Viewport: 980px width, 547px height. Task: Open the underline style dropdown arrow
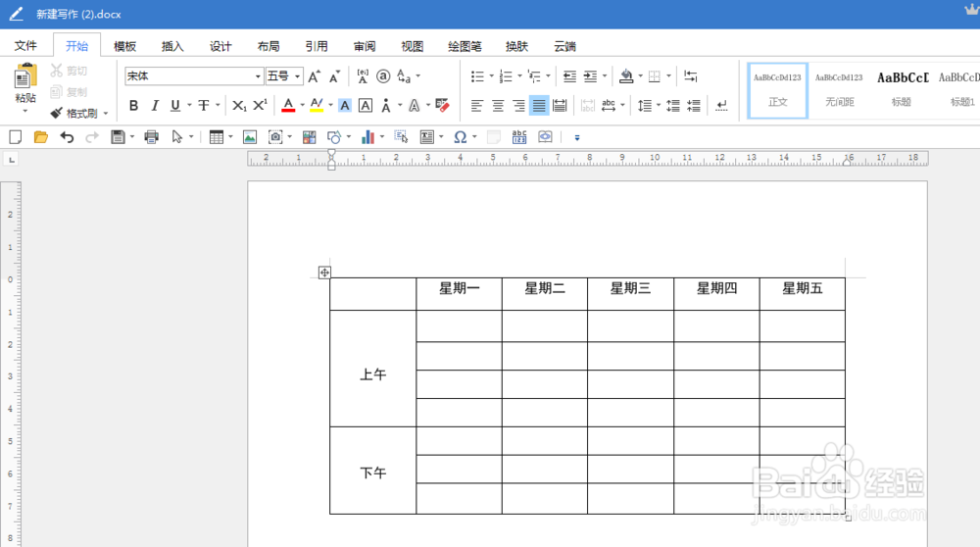point(189,106)
